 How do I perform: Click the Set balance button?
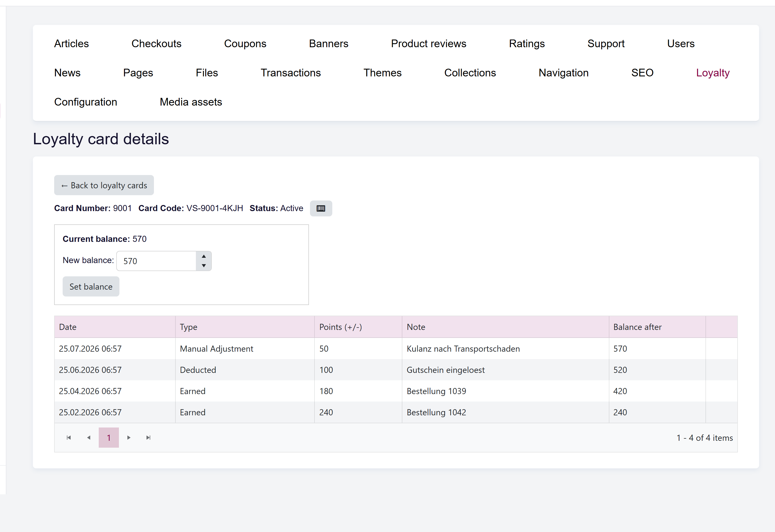click(91, 286)
